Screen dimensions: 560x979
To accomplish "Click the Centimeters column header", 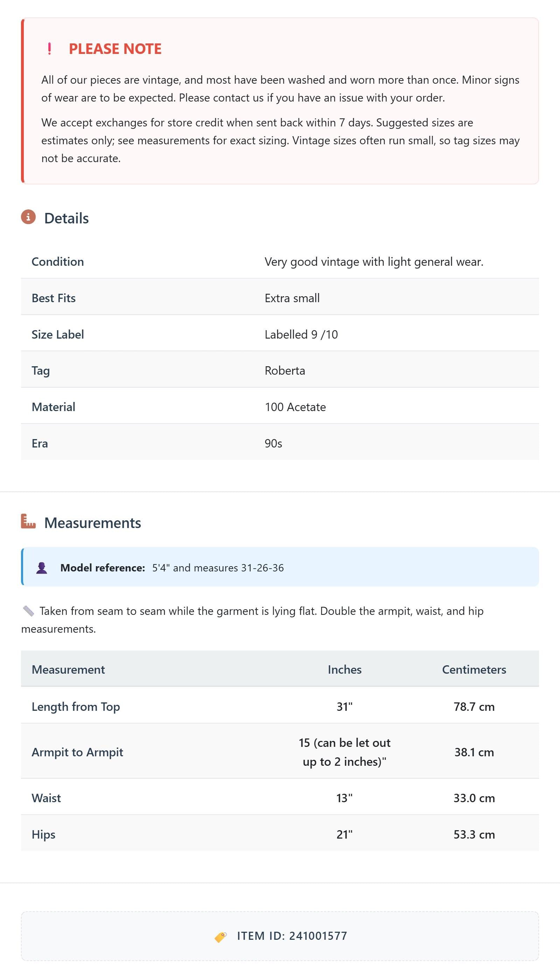I will [x=474, y=669].
